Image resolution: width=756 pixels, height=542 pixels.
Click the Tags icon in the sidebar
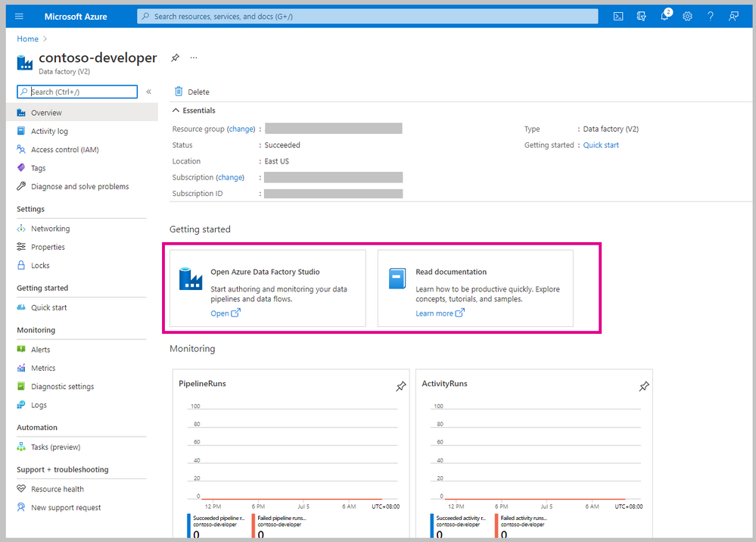(20, 168)
